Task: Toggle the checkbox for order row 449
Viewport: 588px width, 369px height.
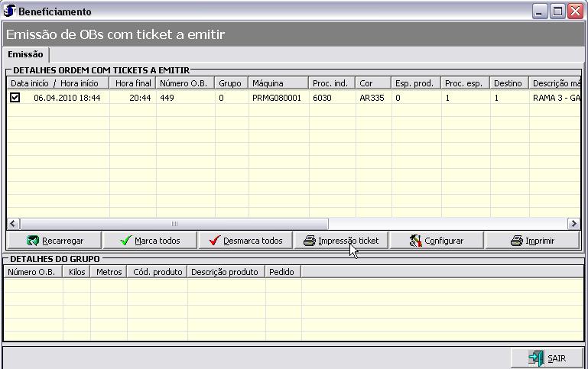Action: tap(15, 98)
